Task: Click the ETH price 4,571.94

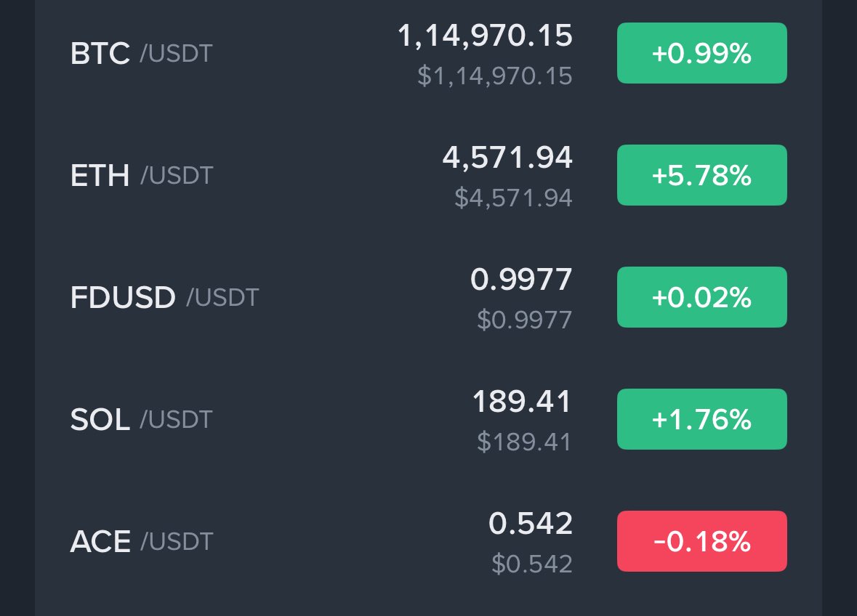Action: coord(507,158)
